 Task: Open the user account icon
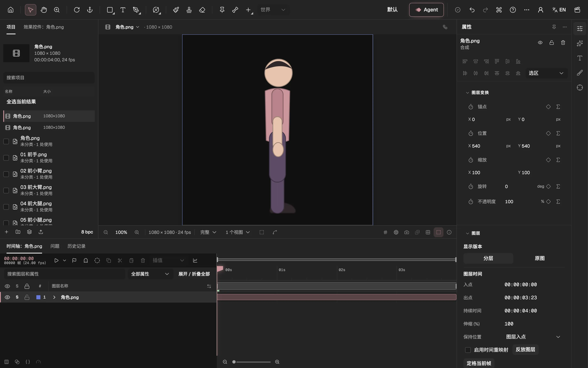point(540,10)
